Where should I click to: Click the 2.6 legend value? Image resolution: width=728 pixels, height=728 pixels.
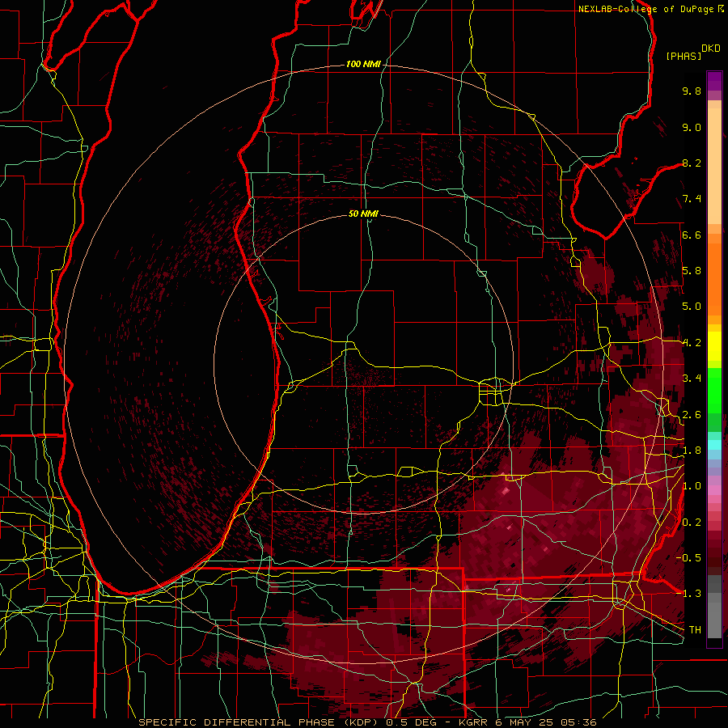692,415
